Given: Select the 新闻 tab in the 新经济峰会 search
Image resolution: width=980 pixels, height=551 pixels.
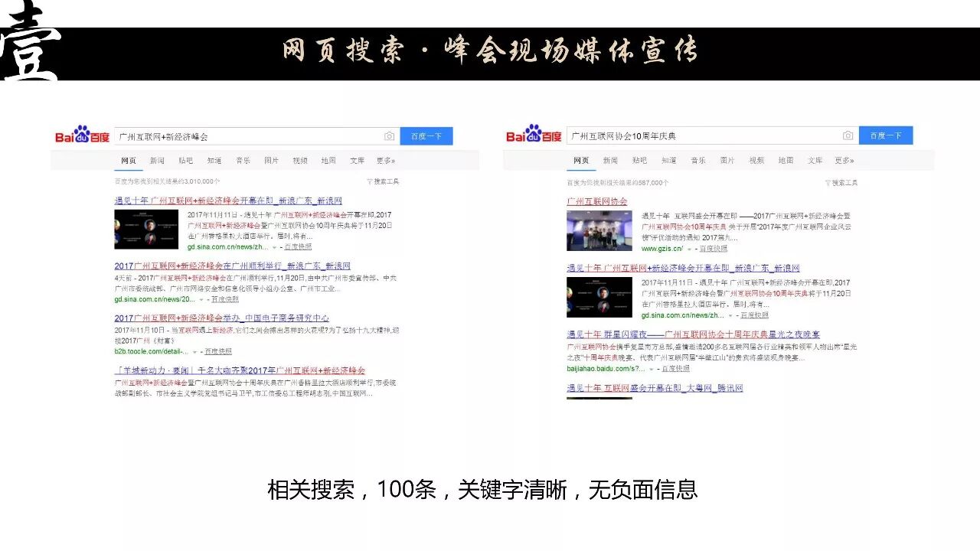Looking at the screenshot, I should click(157, 161).
